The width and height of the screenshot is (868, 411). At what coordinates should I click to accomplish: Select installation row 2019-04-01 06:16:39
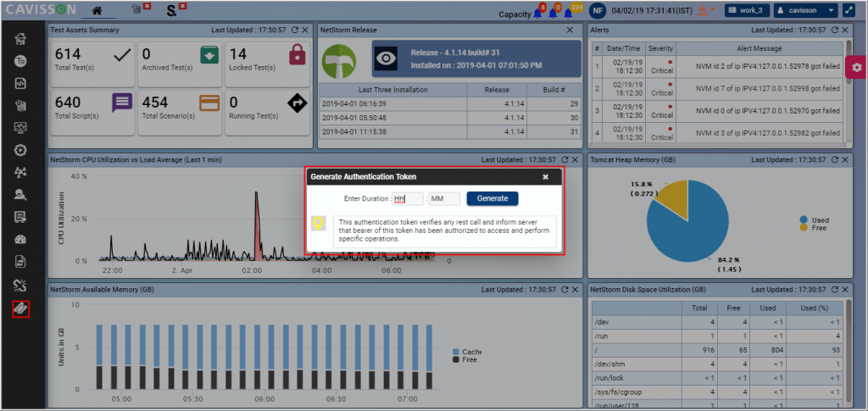point(449,103)
